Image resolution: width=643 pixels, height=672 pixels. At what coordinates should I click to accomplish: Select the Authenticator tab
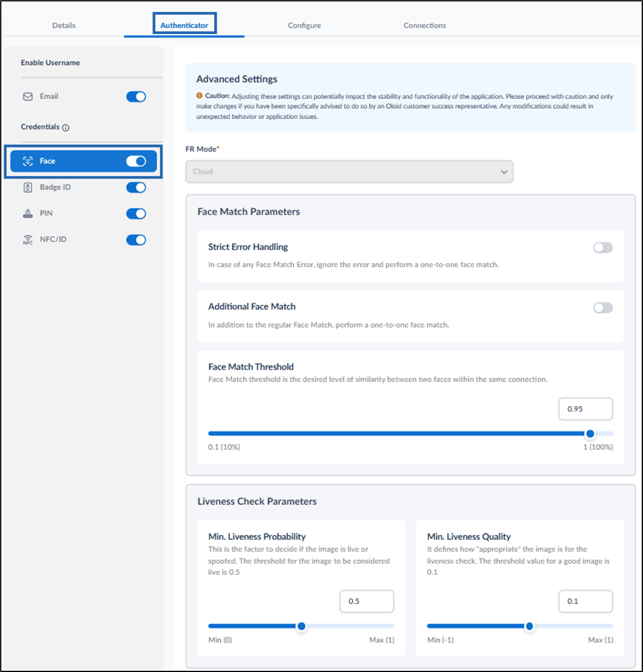pyautogui.click(x=185, y=25)
